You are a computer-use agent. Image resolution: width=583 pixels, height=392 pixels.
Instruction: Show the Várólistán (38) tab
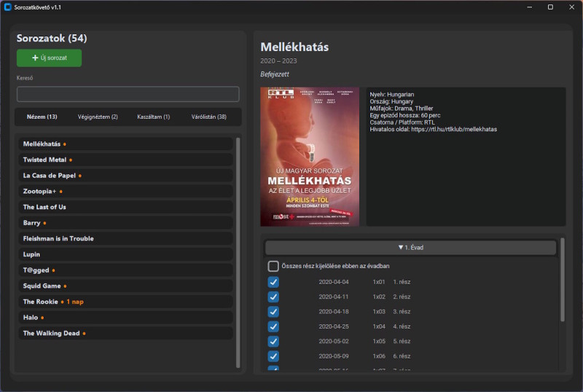pyautogui.click(x=209, y=117)
